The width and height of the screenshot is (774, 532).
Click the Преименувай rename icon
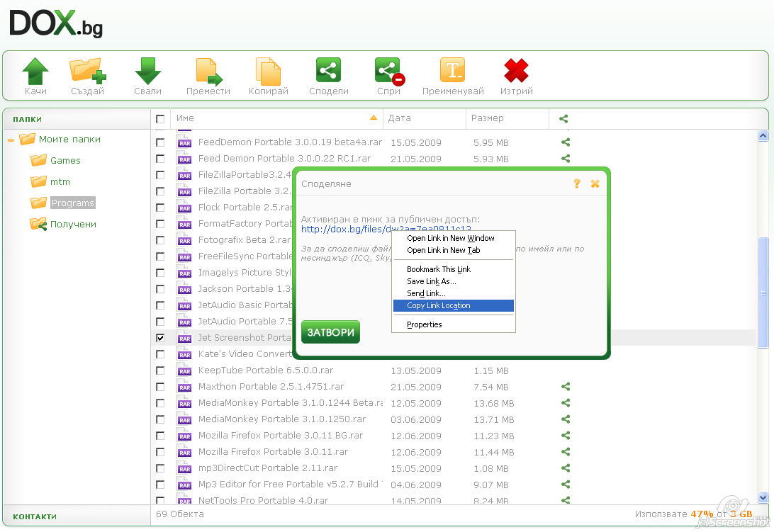[x=453, y=71]
